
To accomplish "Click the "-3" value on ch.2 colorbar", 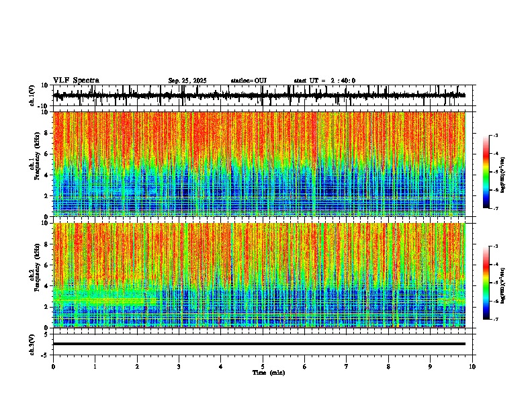I will coord(496,246).
